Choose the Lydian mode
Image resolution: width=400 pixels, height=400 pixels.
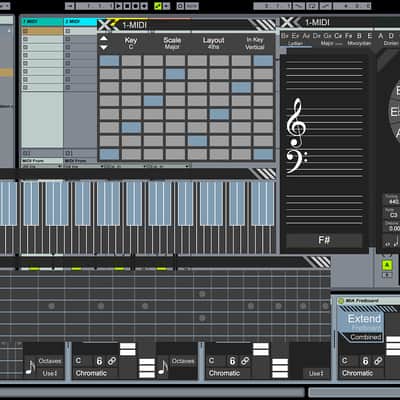[x=295, y=43]
